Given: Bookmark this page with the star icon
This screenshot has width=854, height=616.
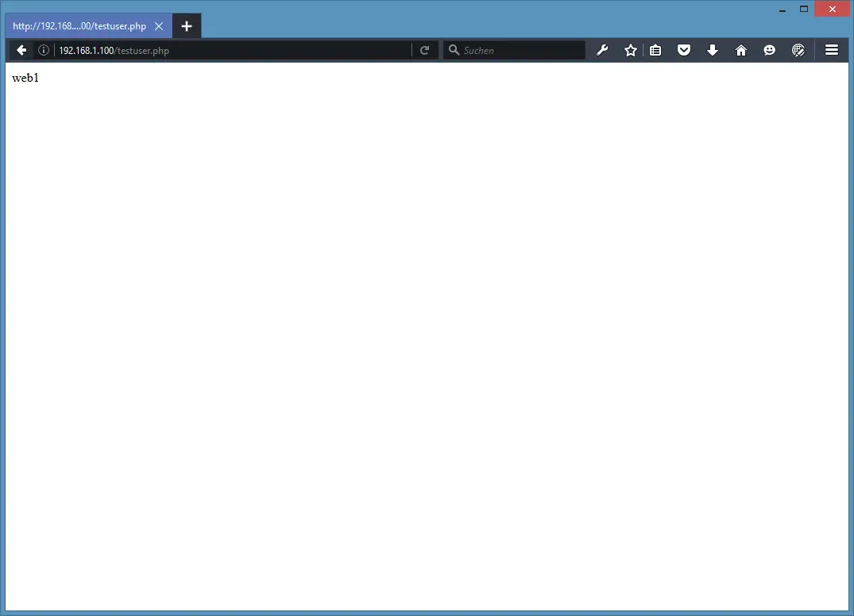Looking at the screenshot, I should click(630, 50).
